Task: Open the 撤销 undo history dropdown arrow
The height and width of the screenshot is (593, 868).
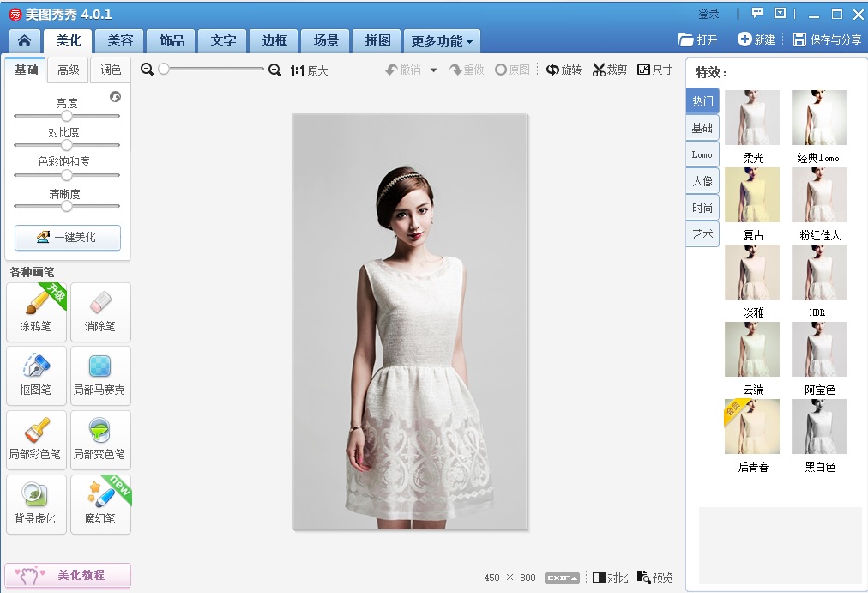Action: pyautogui.click(x=434, y=70)
